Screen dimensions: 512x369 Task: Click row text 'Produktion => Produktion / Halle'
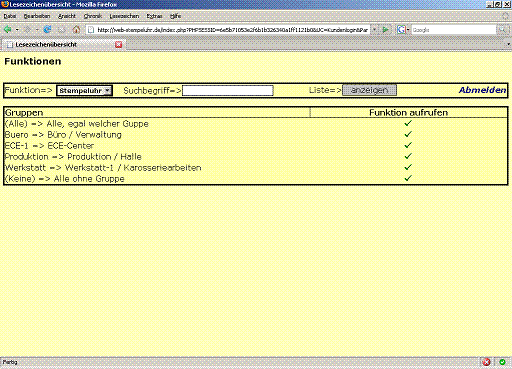[73, 157]
